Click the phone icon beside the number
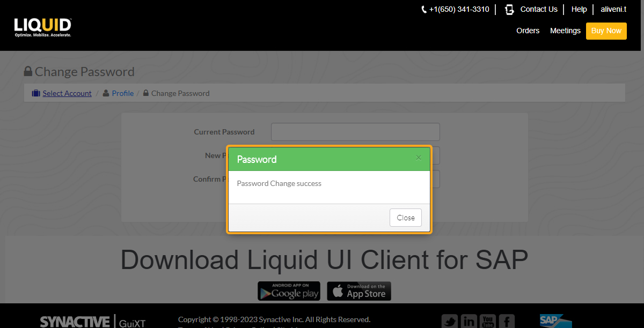644x328 pixels. (x=424, y=9)
